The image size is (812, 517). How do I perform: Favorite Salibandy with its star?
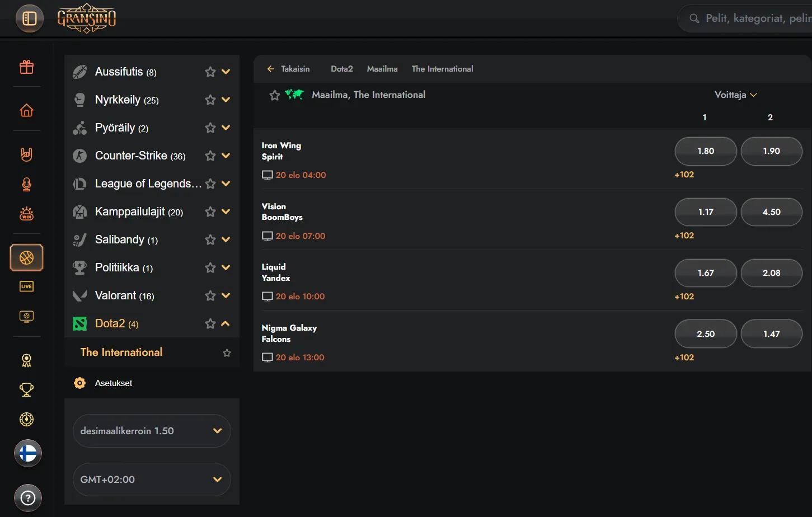[x=210, y=239]
